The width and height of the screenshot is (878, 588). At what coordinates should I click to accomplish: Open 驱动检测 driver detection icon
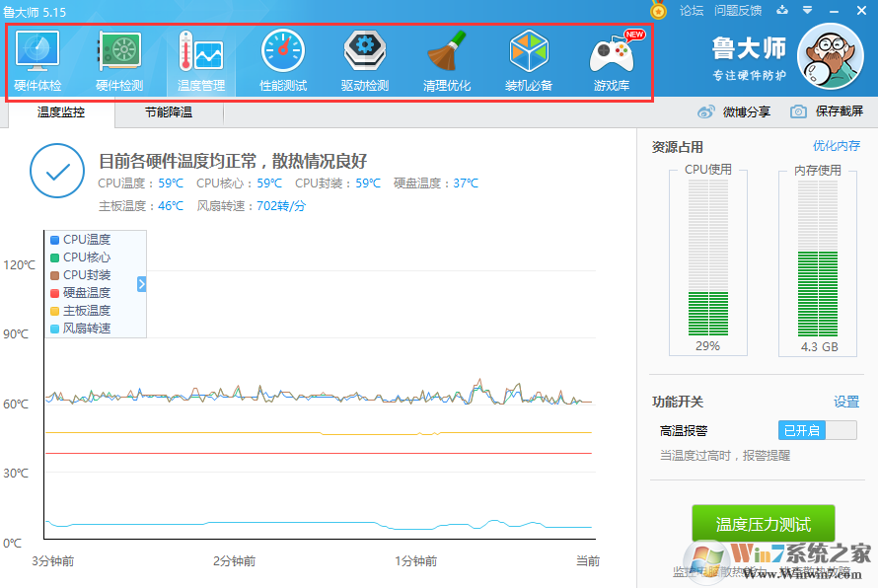(365, 59)
